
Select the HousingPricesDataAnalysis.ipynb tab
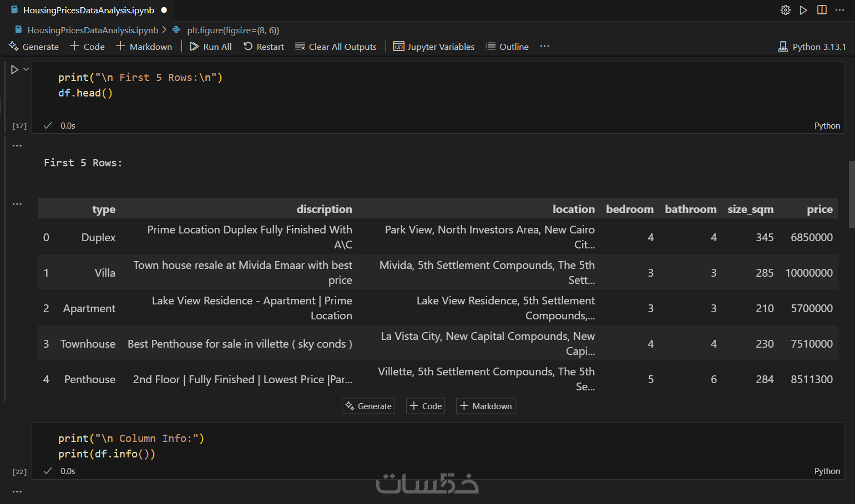pyautogui.click(x=88, y=10)
